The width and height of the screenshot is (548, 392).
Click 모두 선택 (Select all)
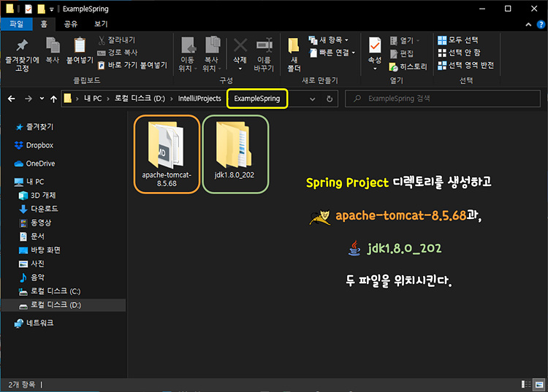click(x=458, y=40)
